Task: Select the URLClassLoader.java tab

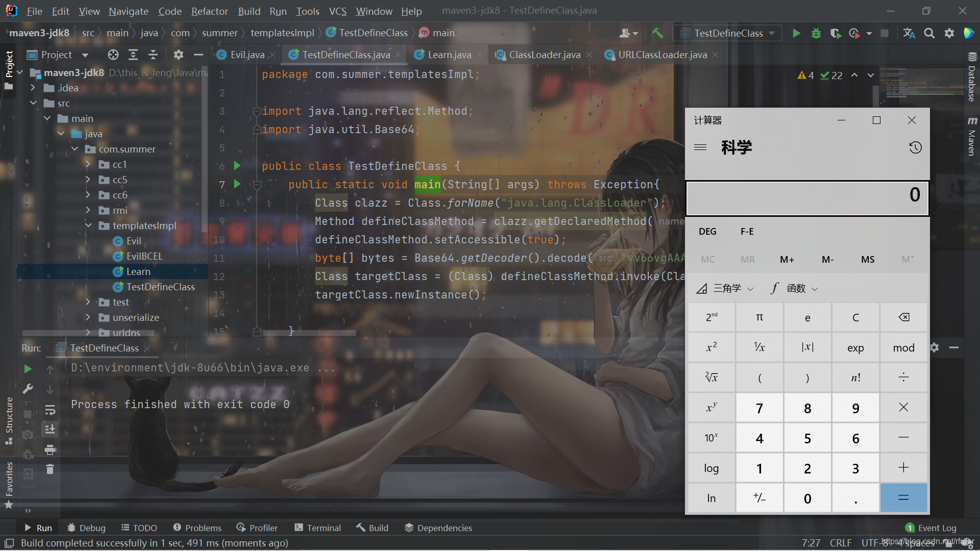Action: [x=661, y=55]
